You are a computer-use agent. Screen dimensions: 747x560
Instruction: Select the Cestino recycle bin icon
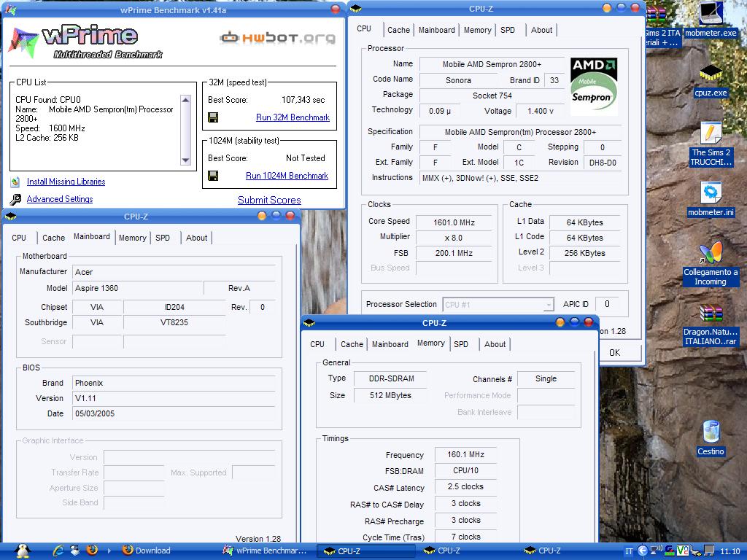711,437
